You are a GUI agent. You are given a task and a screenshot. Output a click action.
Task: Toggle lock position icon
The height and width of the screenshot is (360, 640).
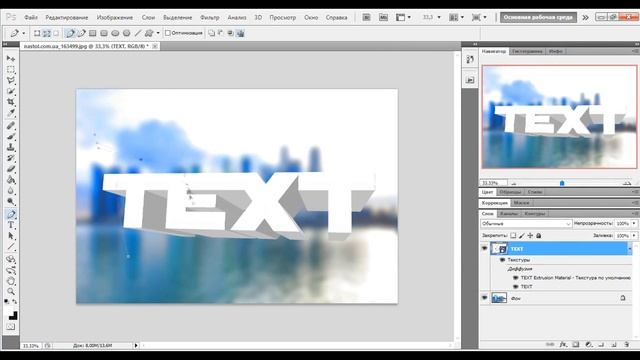[x=530, y=236]
